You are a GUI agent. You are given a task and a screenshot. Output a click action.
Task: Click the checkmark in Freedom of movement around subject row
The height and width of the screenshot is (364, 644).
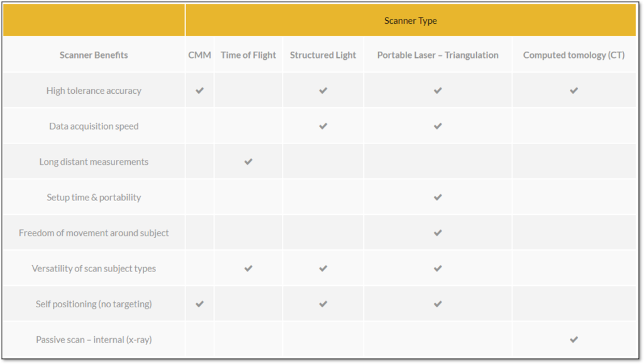(x=438, y=233)
